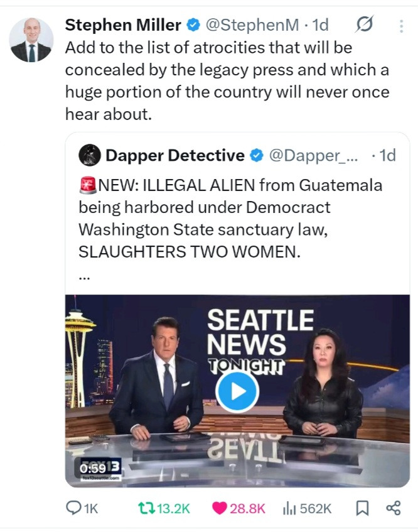Viewport: 418px width, 532px height.
Task: Open the three-dot more options menu
Action: [x=401, y=26]
